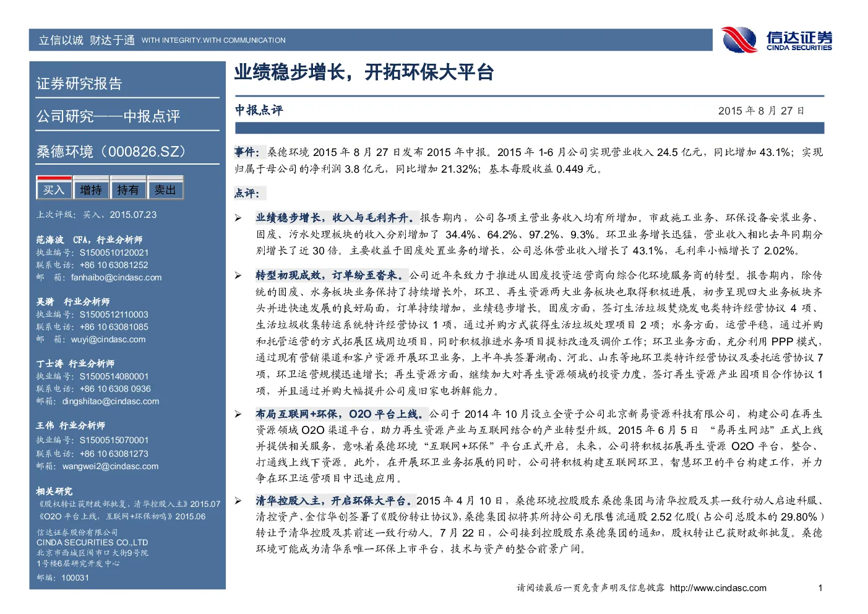The width and height of the screenshot is (868, 614).
Task: Click bullet heading 清华控股入主，开启环保大平台。
Action: pyautogui.click(x=334, y=500)
